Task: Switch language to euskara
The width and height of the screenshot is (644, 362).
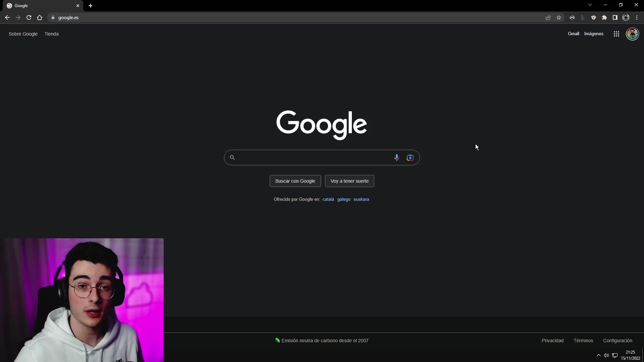Action: (361, 199)
